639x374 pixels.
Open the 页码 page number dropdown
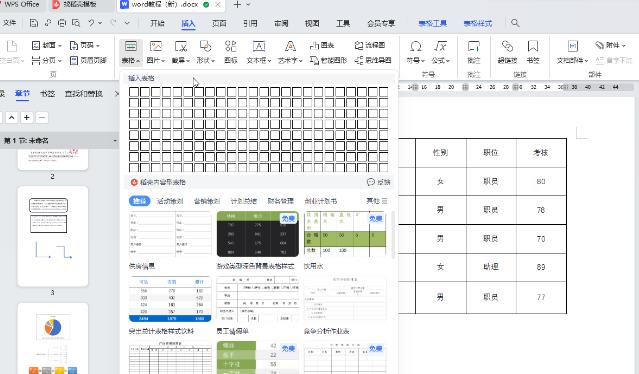(x=85, y=45)
